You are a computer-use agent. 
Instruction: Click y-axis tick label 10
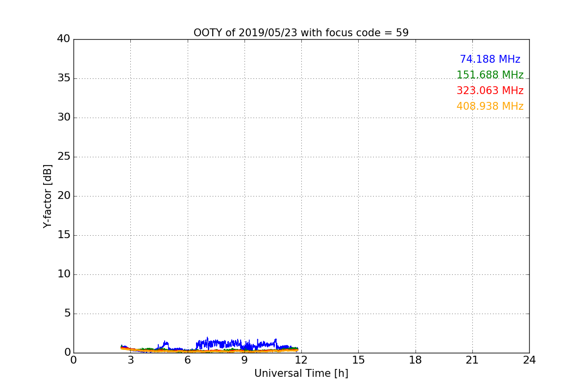[64, 274]
